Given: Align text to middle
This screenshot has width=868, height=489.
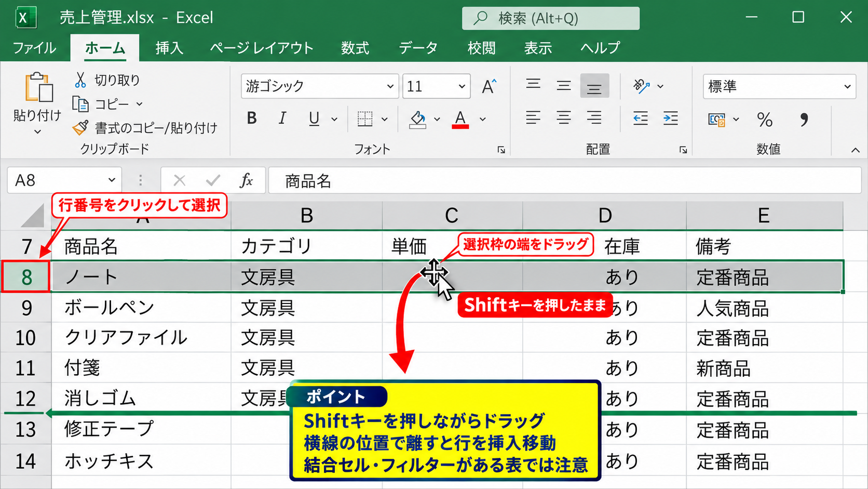Looking at the screenshot, I should coord(564,85).
